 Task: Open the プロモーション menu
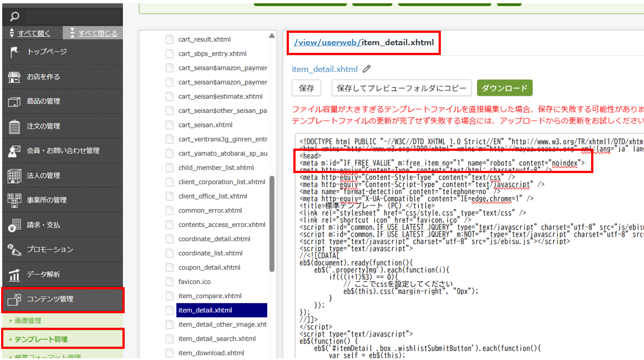coord(62,250)
